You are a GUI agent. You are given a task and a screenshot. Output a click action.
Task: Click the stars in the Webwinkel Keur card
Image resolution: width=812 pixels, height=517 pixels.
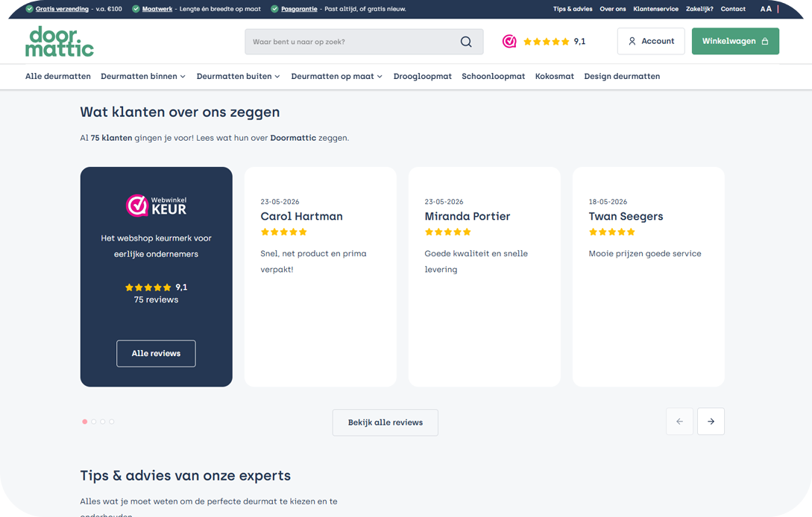148,288
